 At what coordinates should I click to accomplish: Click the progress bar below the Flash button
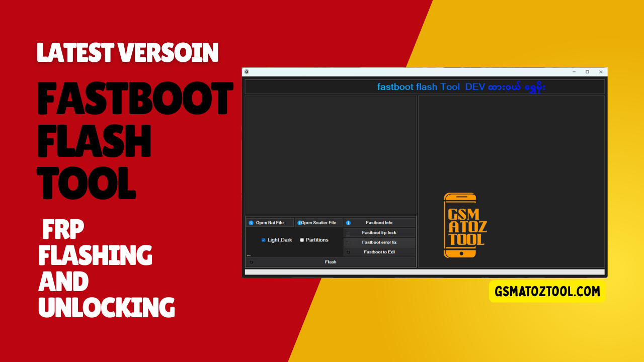click(x=424, y=272)
